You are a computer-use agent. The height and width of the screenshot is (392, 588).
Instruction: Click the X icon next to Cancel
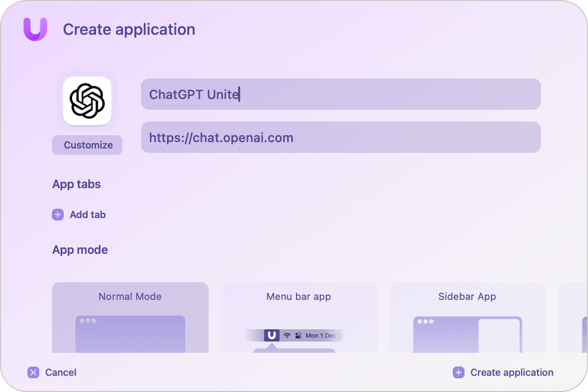(33, 372)
